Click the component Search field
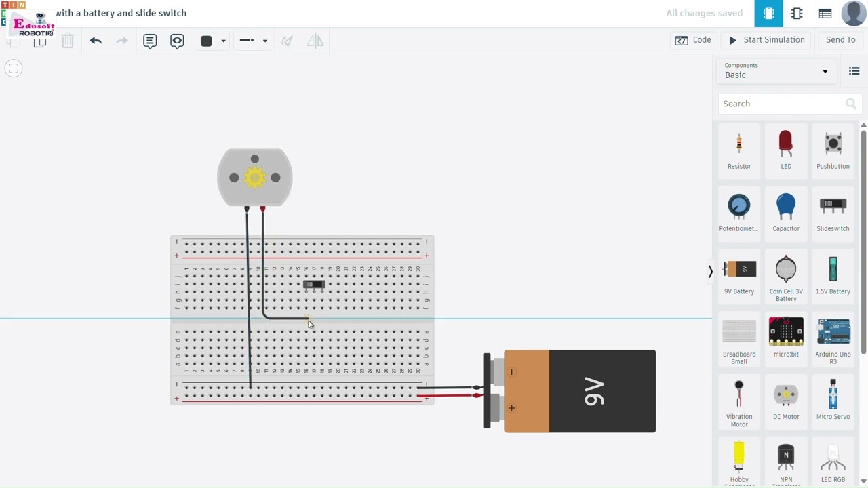The width and height of the screenshot is (868, 488). click(x=789, y=104)
